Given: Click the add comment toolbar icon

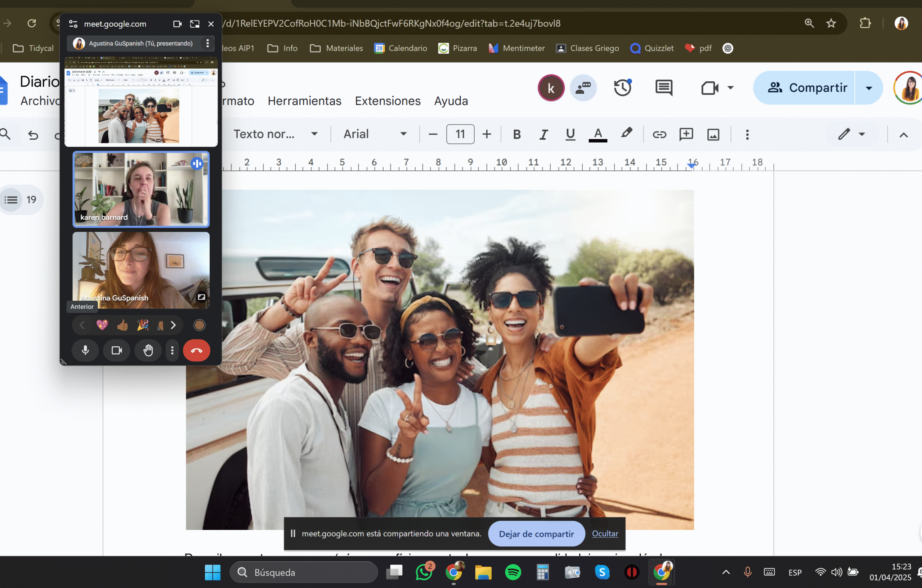Looking at the screenshot, I should tap(686, 134).
